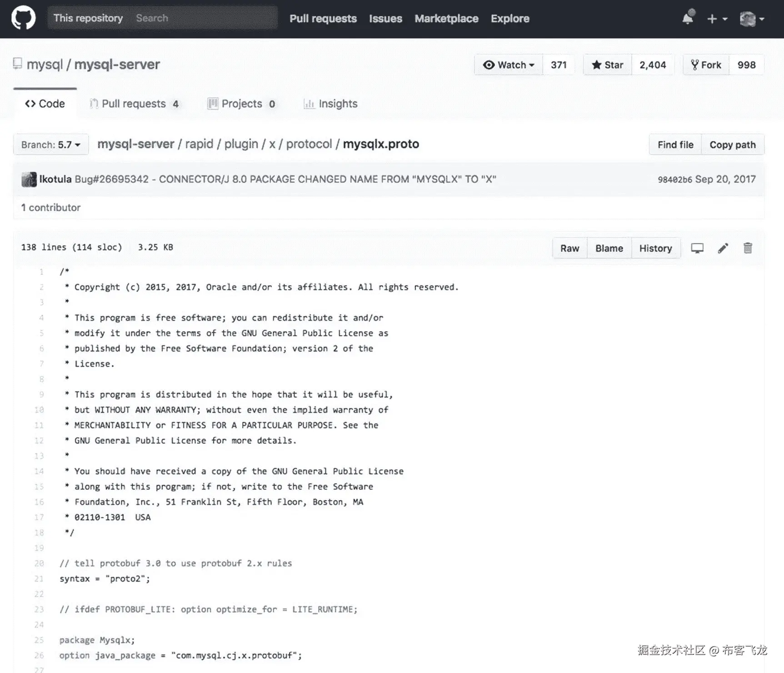Delete this file with trash icon
The width and height of the screenshot is (784, 673).
click(748, 248)
